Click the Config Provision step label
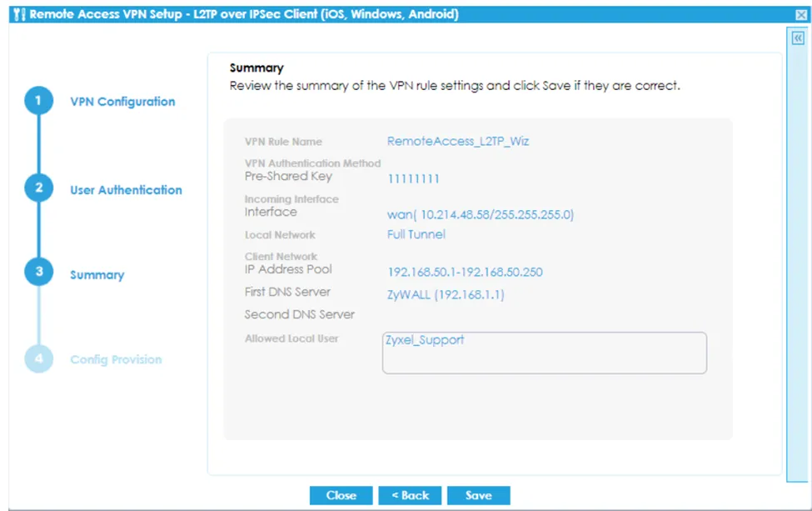Viewport: 812px width, 511px height. 116,360
